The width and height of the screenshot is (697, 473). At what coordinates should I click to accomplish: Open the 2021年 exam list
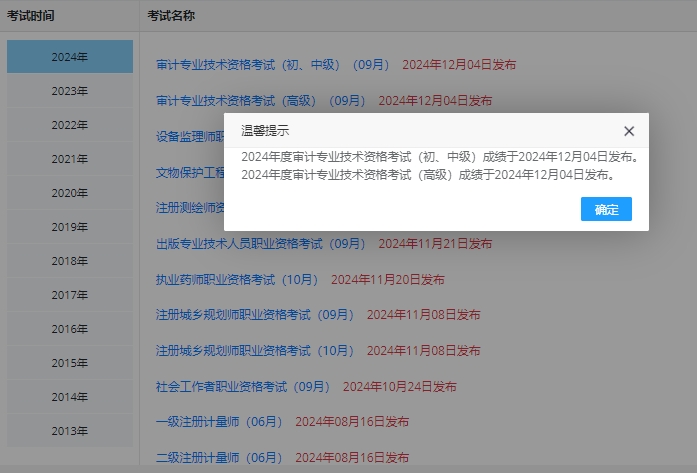pos(70,159)
